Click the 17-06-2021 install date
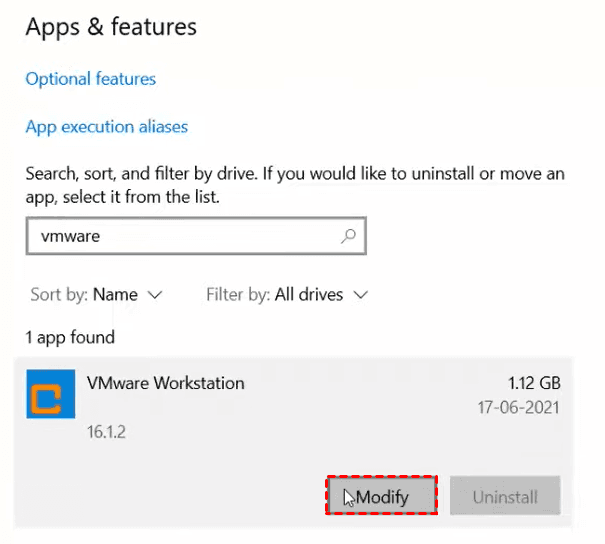 [x=516, y=408]
